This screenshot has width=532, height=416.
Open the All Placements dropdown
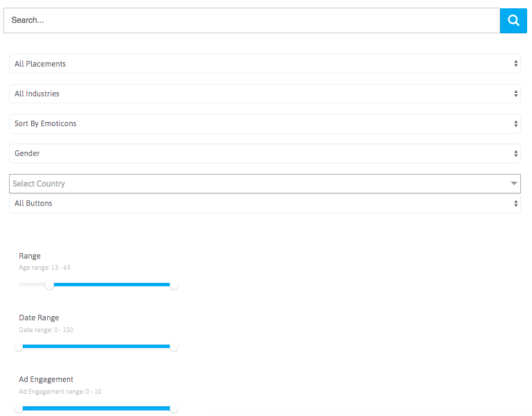pos(265,64)
